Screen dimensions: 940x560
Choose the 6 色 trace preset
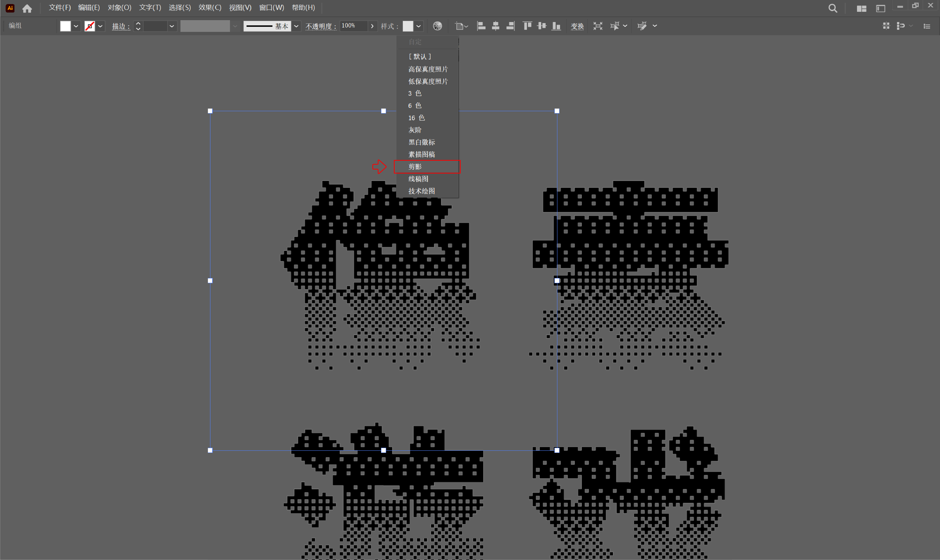(428, 106)
